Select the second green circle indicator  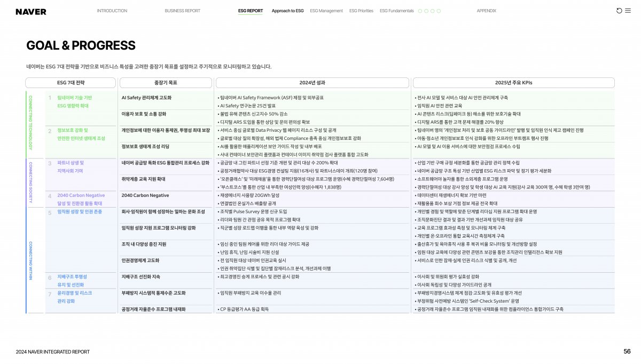426,11
